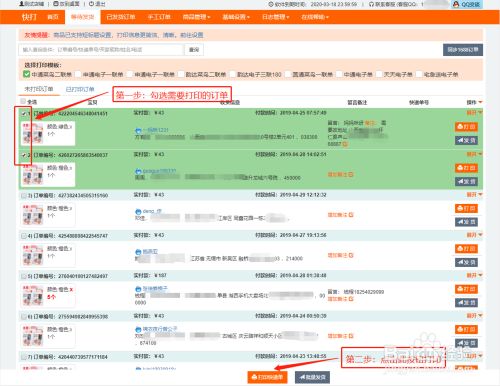Click the 快打 logo in the nav bar

[29, 17]
